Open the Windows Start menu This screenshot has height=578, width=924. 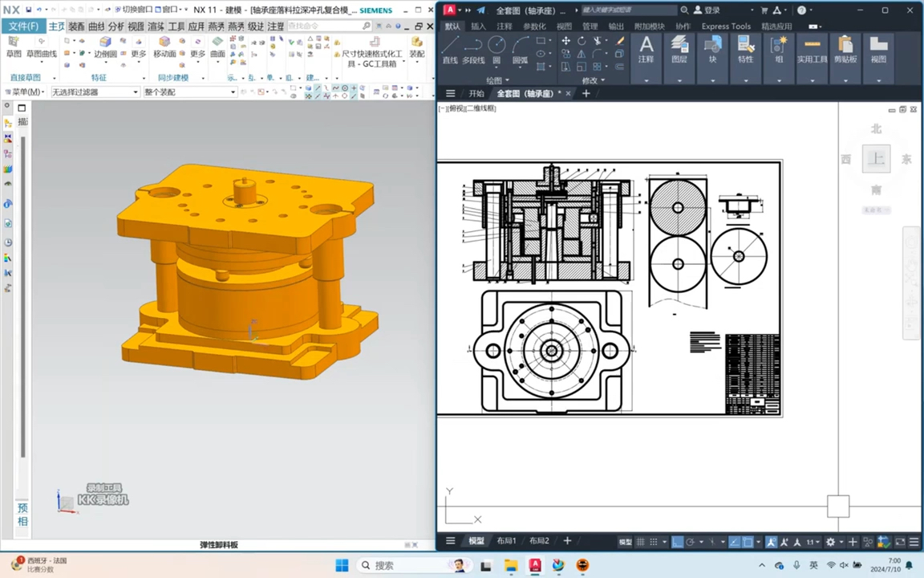point(342,565)
